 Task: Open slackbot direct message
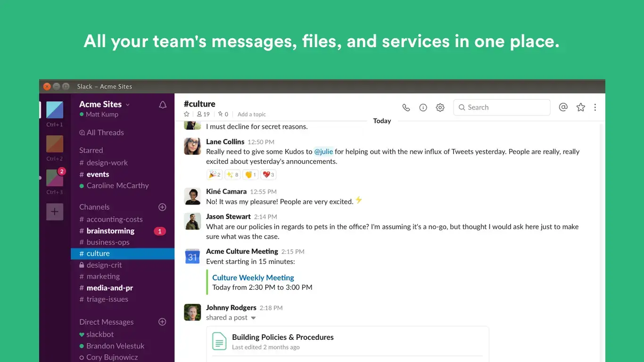[96, 334]
